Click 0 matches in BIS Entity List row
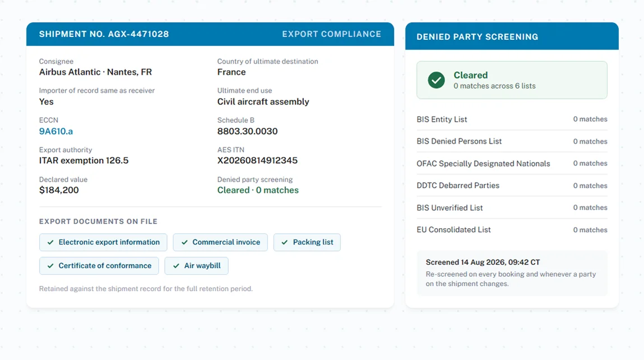644x360 pixels. pos(590,119)
